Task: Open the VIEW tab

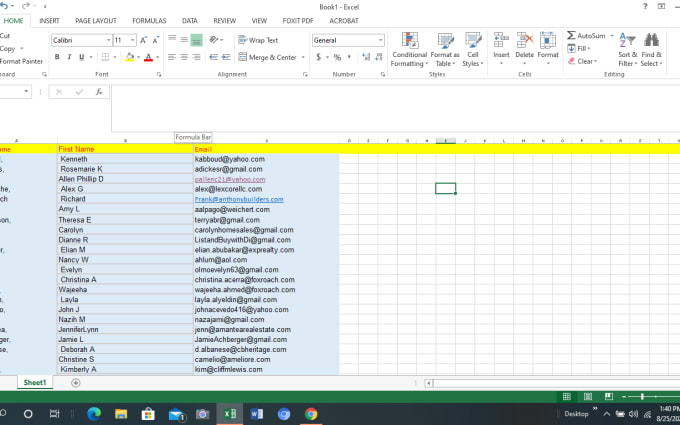Action: [259, 21]
